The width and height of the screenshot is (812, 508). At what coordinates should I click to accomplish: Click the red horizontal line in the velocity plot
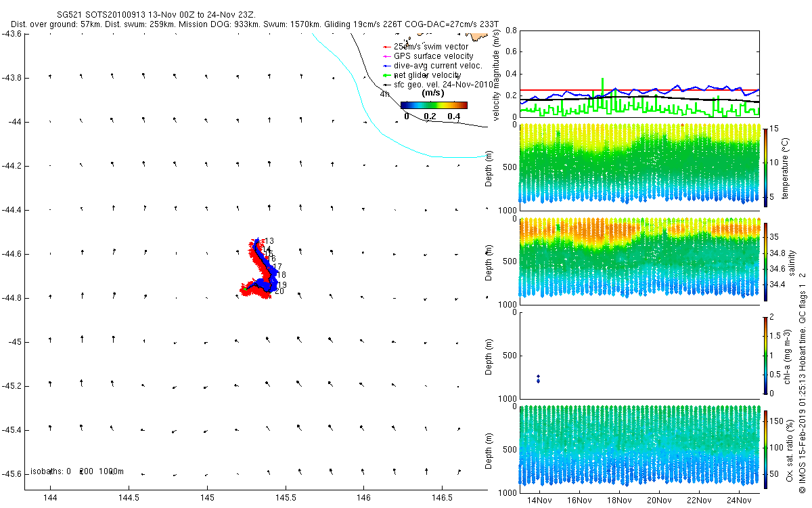639,90
